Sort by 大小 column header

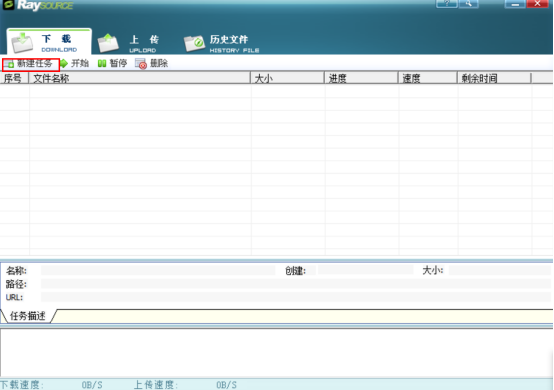coord(287,78)
